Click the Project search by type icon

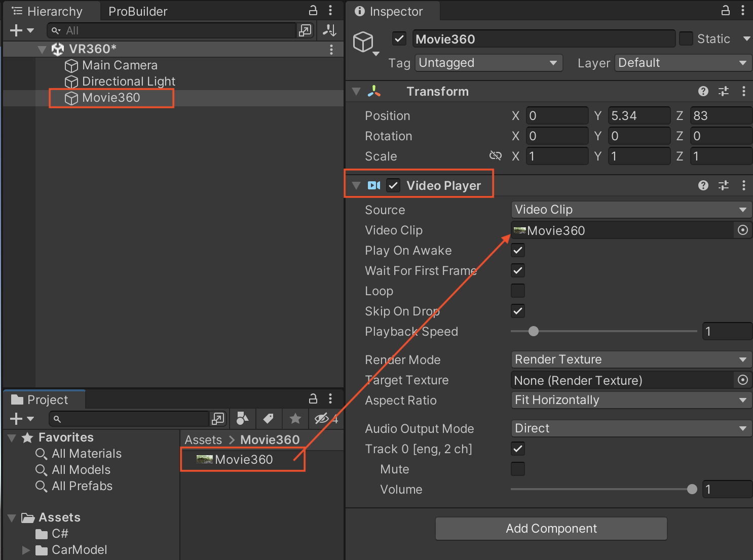click(x=242, y=419)
